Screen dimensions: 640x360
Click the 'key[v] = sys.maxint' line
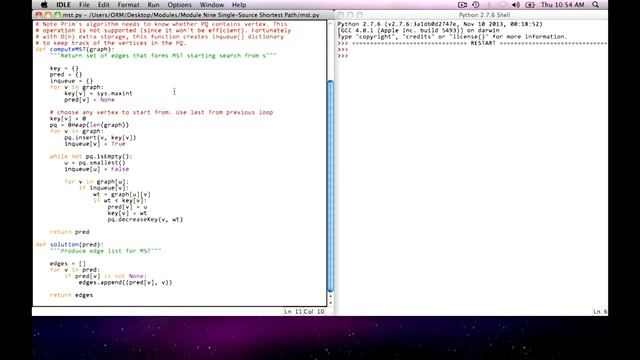pyautogui.click(x=98, y=93)
